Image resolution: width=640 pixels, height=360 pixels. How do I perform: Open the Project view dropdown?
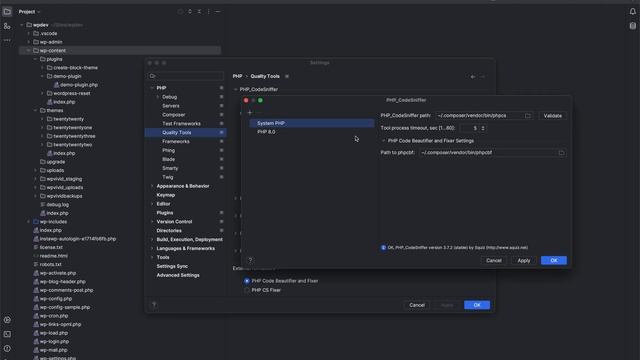click(29, 12)
